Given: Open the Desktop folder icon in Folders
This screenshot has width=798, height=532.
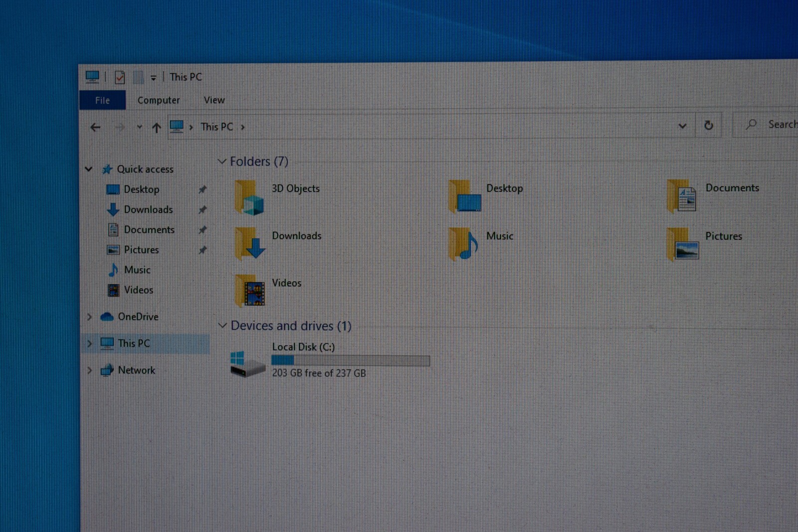Looking at the screenshot, I should click(x=465, y=196).
